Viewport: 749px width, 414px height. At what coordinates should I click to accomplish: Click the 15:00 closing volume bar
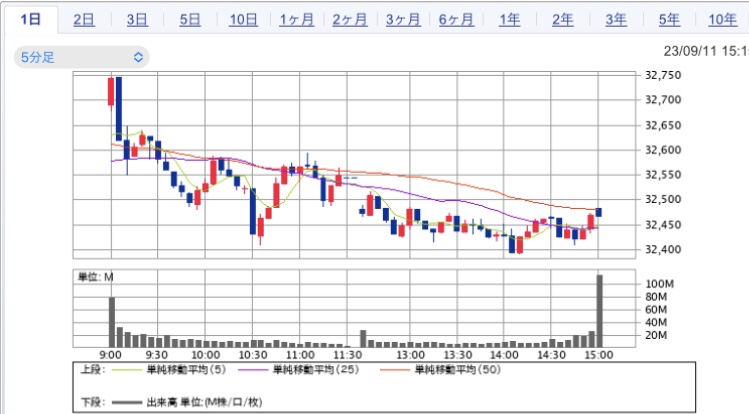599,311
